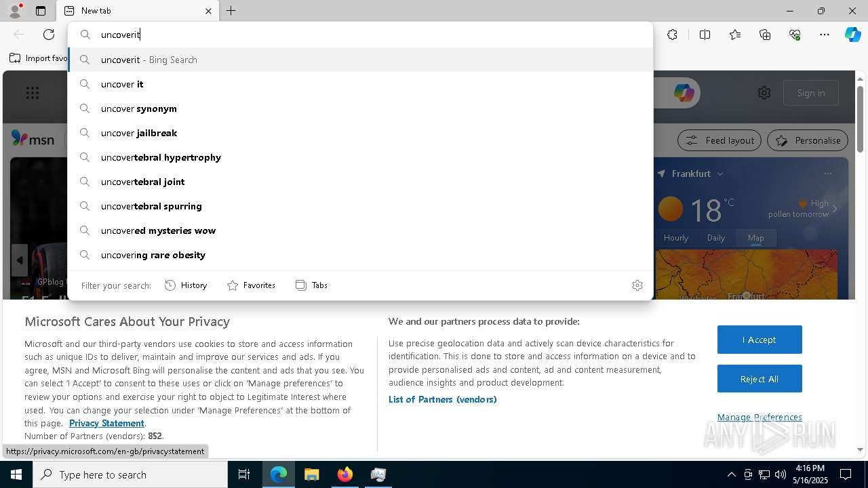Click the MSN logo

click(x=33, y=139)
